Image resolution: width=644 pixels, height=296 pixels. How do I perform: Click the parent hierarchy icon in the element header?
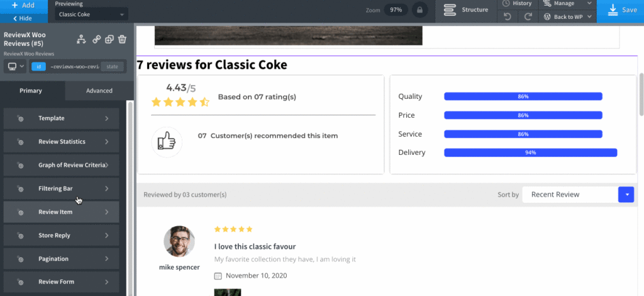[x=81, y=39]
